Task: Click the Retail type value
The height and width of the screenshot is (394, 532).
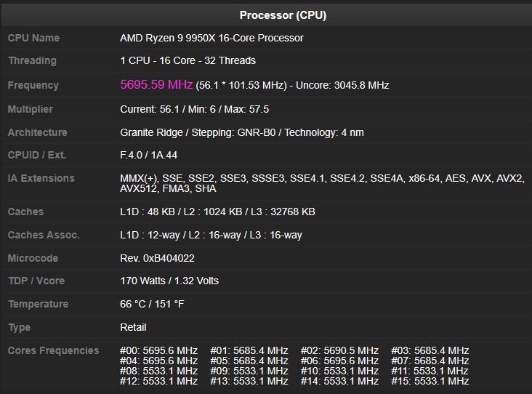Action: click(x=133, y=327)
